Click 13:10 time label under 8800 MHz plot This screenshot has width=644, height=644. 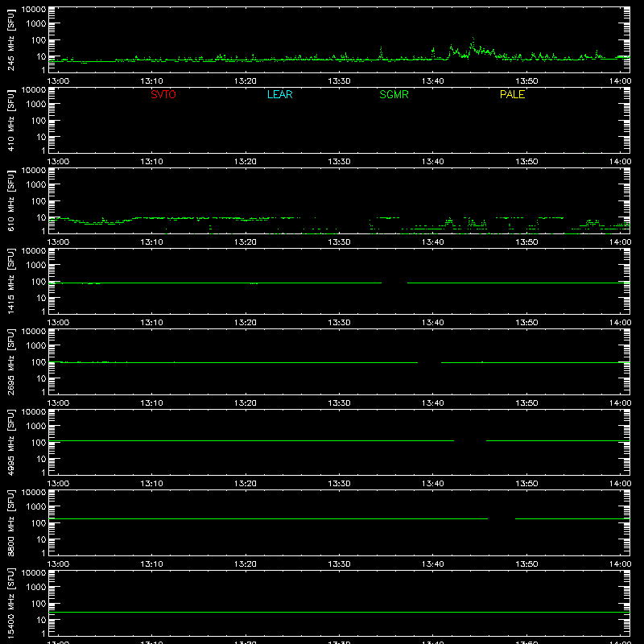coord(151,564)
